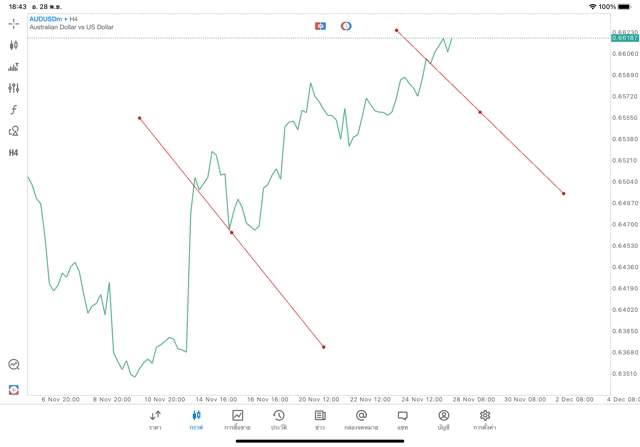Open the mailbox tab with @ icon
Viewport: 640px width, 447px height.
pyautogui.click(x=361, y=420)
